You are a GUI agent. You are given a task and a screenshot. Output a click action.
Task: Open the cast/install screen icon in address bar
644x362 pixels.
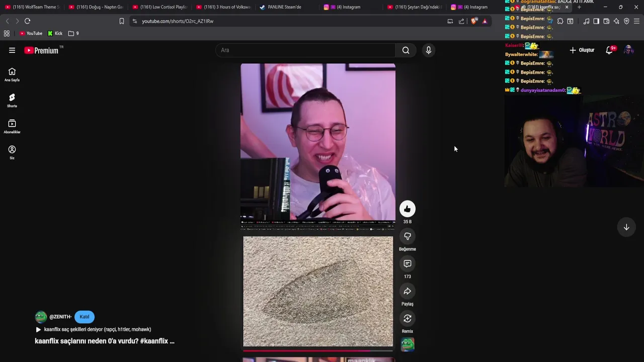450,21
